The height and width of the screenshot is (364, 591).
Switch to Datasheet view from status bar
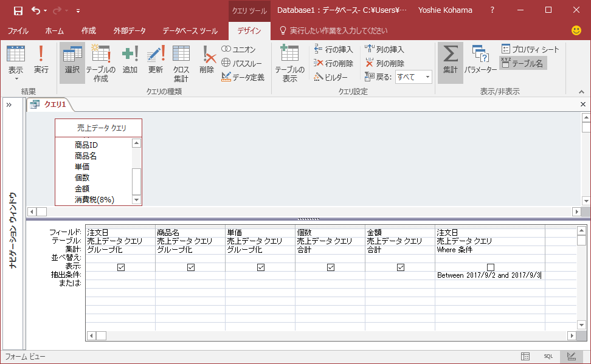point(525,357)
